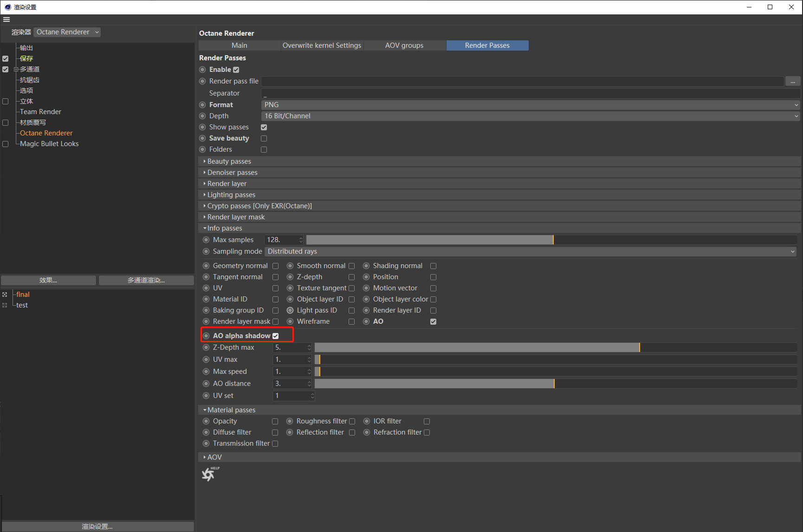Viewport: 803px width, 532px height.
Task: Click the render setting icon beside test
Action: pos(5,305)
